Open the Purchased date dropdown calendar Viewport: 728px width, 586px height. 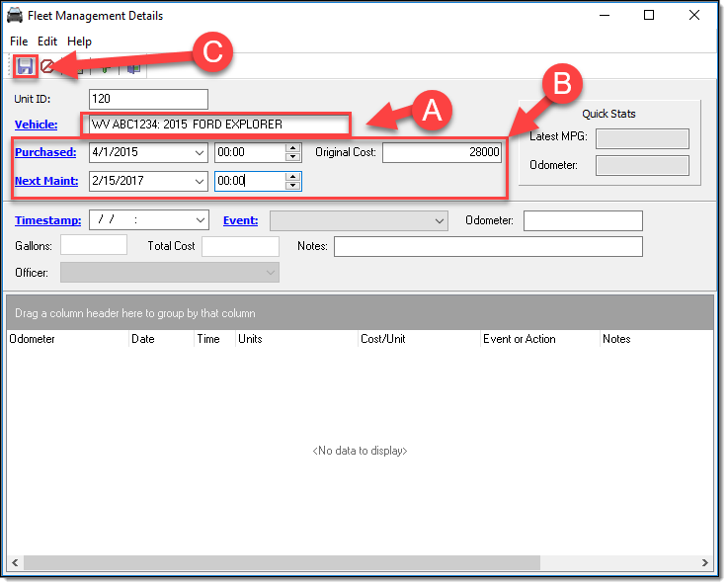[x=199, y=153]
